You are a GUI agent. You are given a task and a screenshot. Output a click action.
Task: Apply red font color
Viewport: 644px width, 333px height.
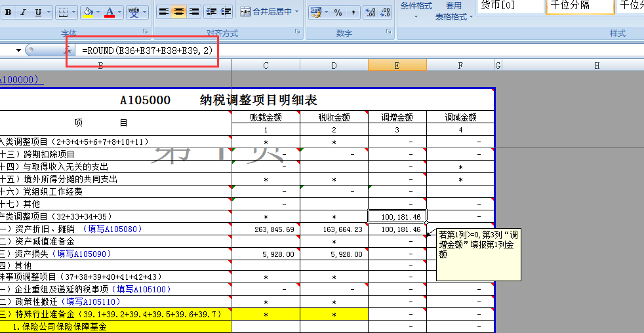[x=110, y=12]
